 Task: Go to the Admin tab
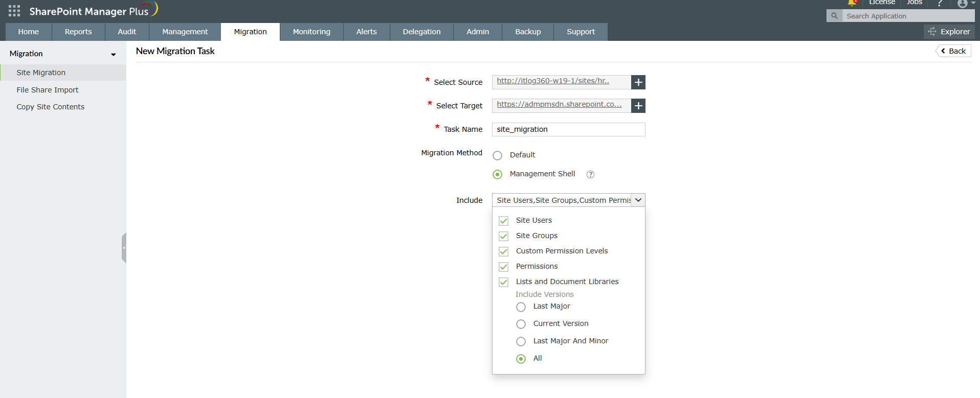click(478, 32)
